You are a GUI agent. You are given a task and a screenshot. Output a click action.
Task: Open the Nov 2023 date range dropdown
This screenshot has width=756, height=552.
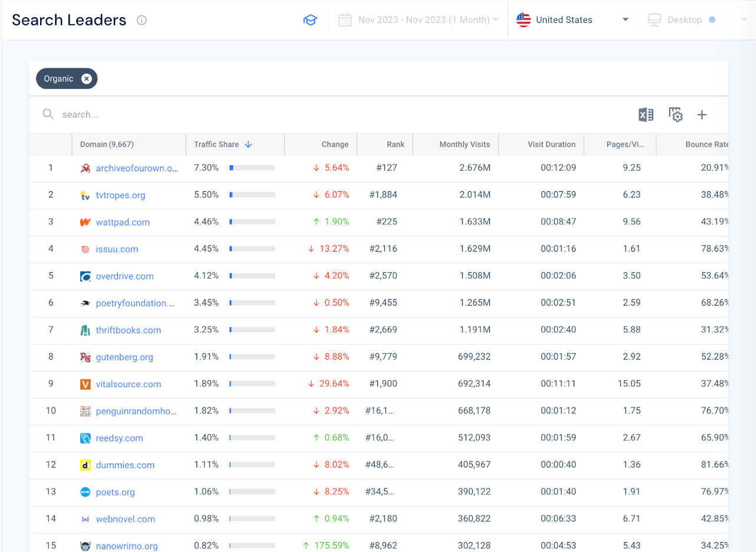point(418,20)
